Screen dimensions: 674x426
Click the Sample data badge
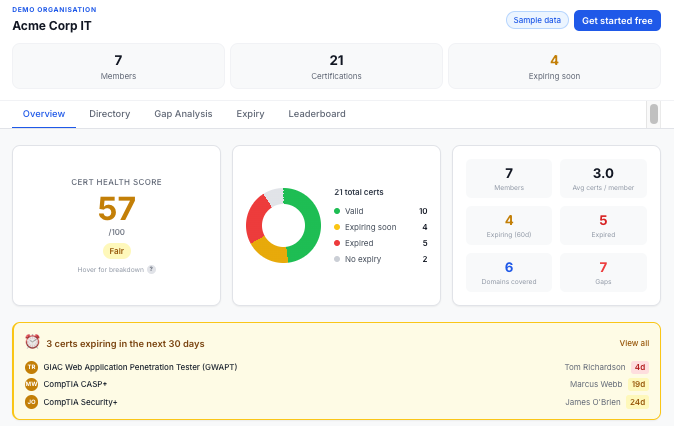tap(538, 20)
